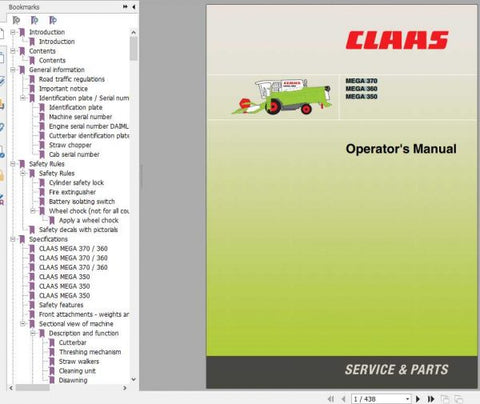
Task: Collapse Identification plate / Serial number branch
Action: point(23,98)
